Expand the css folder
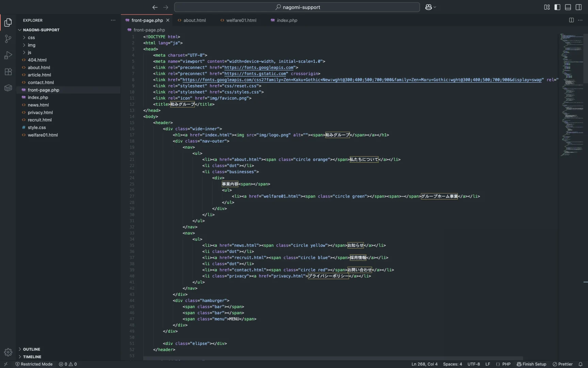The width and height of the screenshot is (588, 368). [x=31, y=37]
